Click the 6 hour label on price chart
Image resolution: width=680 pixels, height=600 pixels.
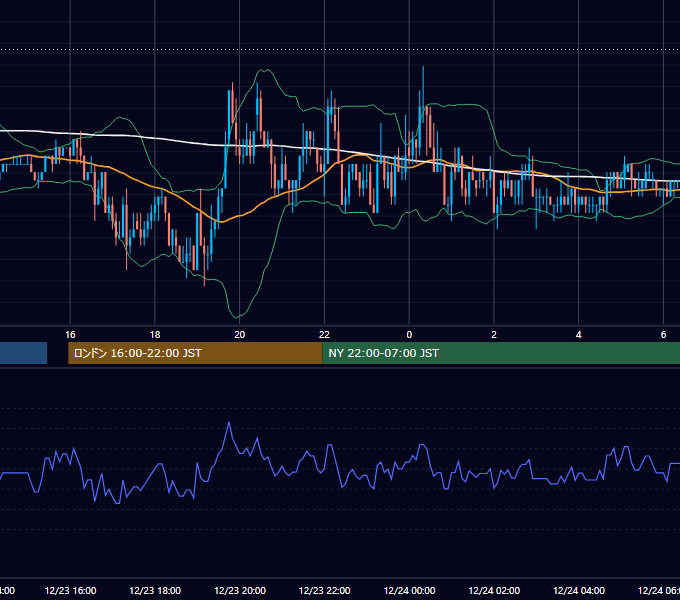[663, 335]
